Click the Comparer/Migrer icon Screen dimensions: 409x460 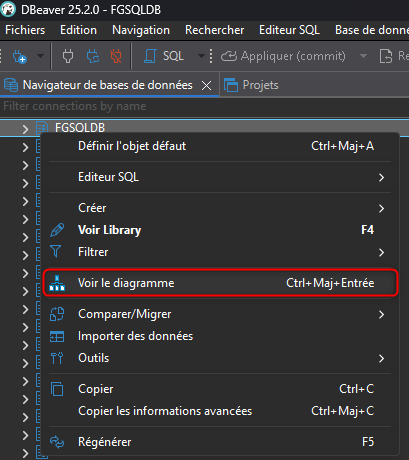pos(57,314)
